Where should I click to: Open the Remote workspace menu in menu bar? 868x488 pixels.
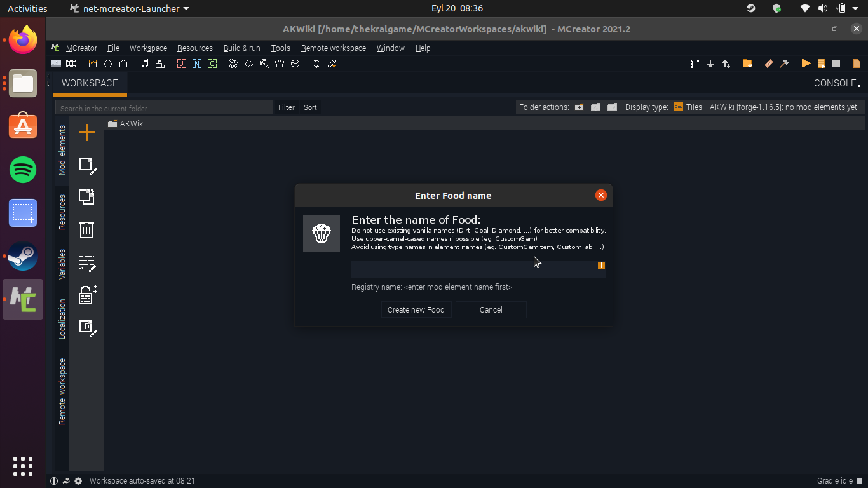click(333, 48)
